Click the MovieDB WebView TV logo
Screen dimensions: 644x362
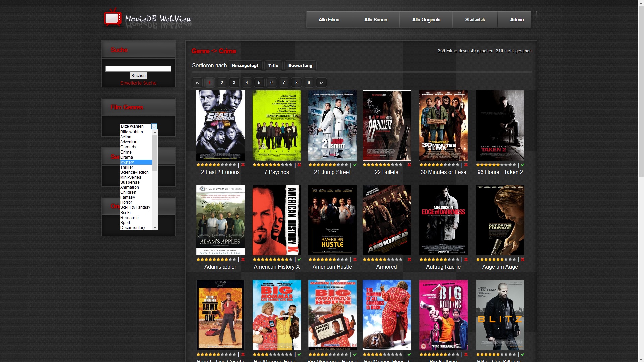point(112,18)
